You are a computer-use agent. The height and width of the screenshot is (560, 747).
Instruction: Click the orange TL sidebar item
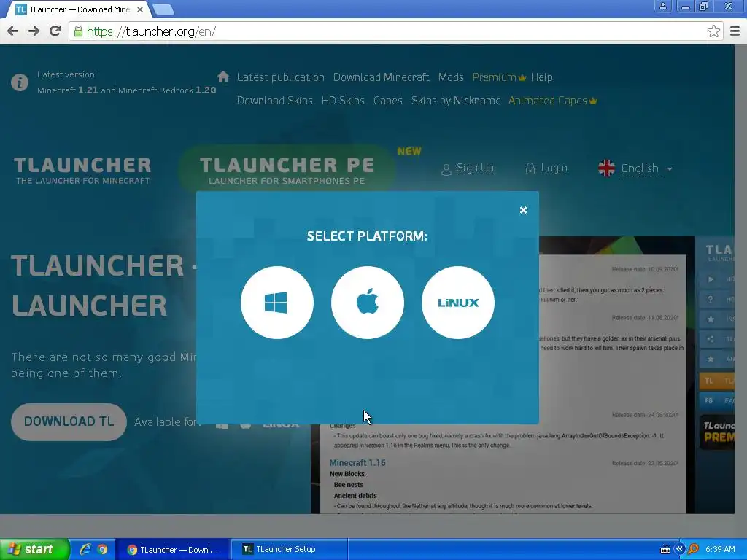coord(716,381)
